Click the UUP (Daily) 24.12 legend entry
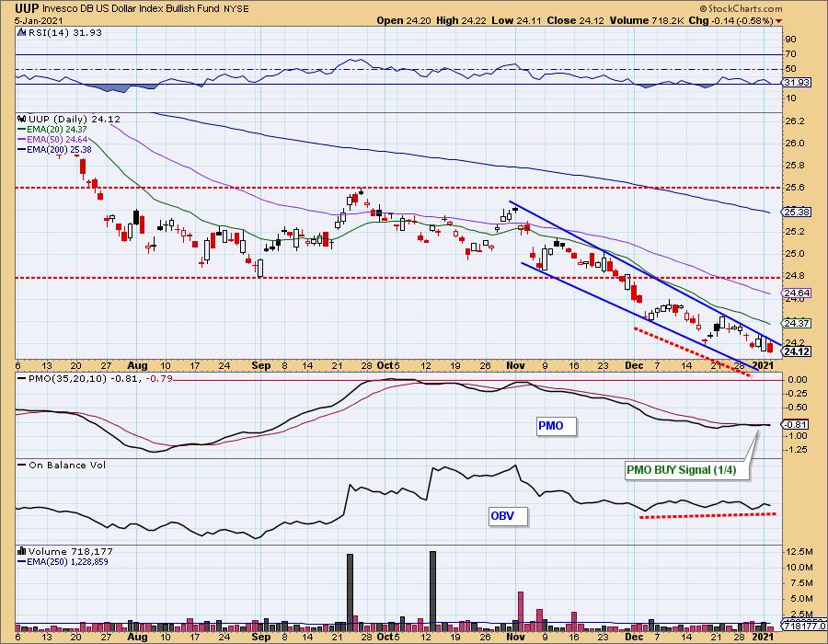Viewport: 828px width, 644px height. [75, 120]
